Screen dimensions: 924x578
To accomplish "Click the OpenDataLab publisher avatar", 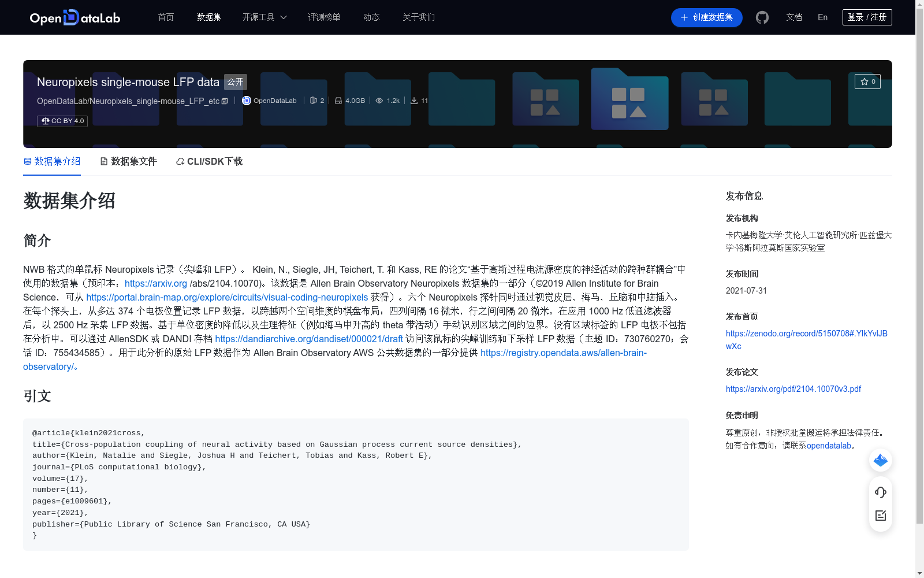I will 247,101.
